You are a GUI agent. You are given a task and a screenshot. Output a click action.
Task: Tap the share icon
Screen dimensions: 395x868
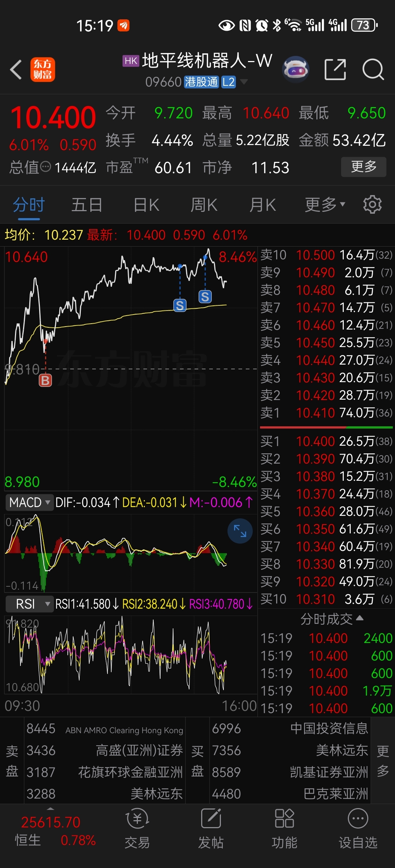(x=335, y=69)
